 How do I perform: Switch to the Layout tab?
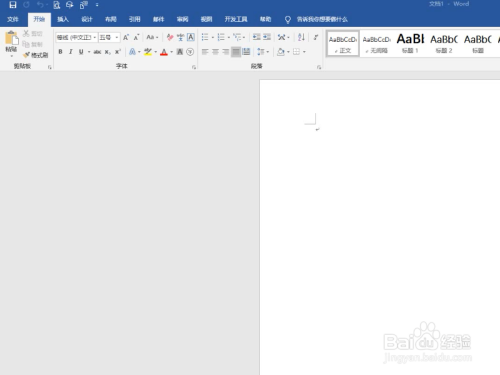(x=111, y=19)
